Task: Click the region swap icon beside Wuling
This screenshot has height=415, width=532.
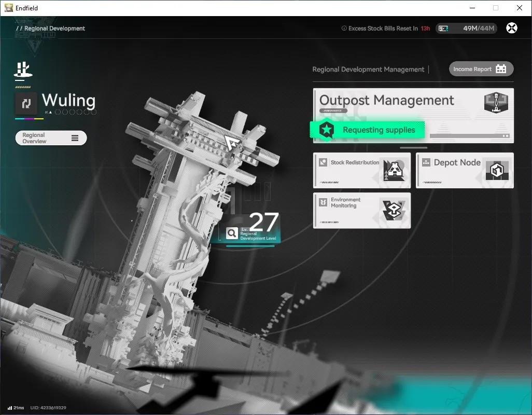Action: (26, 104)
